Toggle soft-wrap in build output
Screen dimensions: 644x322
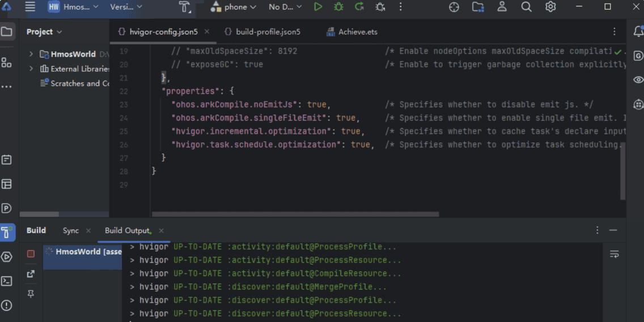coord(614,255)
